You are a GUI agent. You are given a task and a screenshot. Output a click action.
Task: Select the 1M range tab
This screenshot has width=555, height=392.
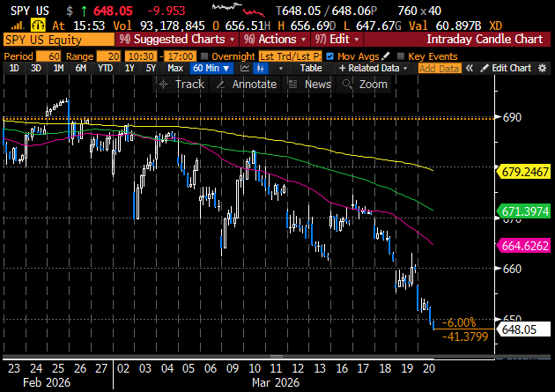[x=58, y=69]
